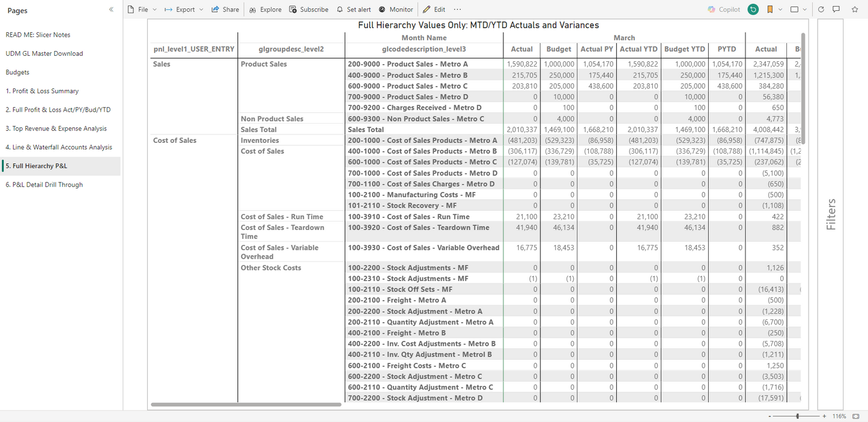The height and width of the screenshot is (422, 868).
Task: Click the horizontal scrollbar of the matrix
Action: click(246, 405)
